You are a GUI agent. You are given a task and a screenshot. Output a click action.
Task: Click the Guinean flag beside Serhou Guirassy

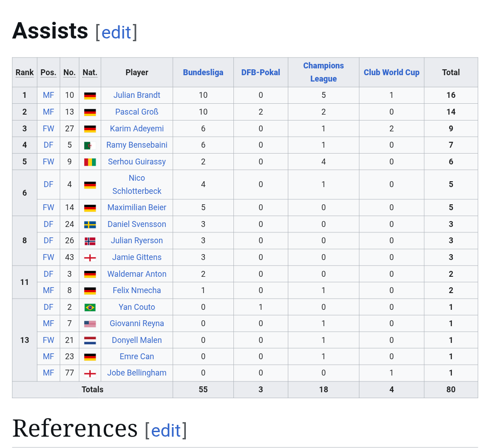90,162
